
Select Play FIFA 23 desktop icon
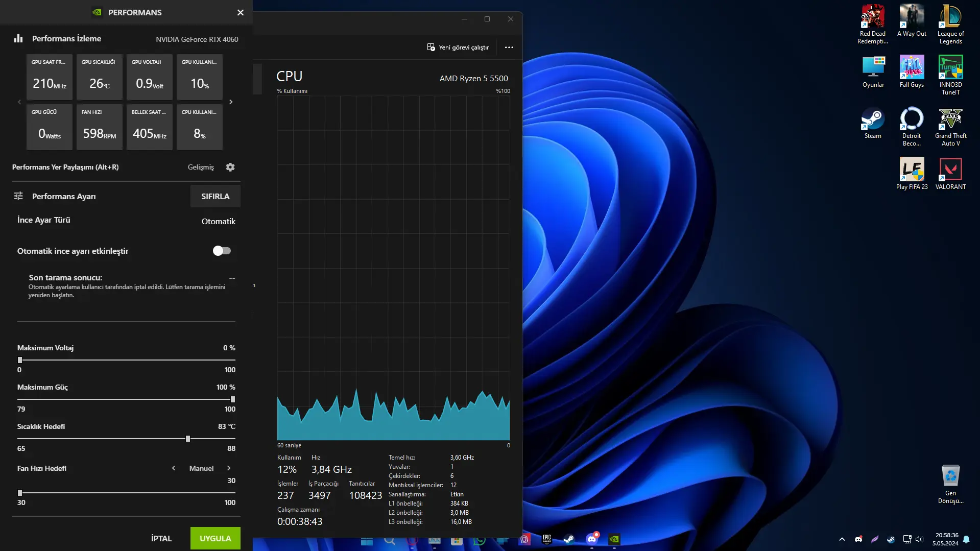point(912,174)
